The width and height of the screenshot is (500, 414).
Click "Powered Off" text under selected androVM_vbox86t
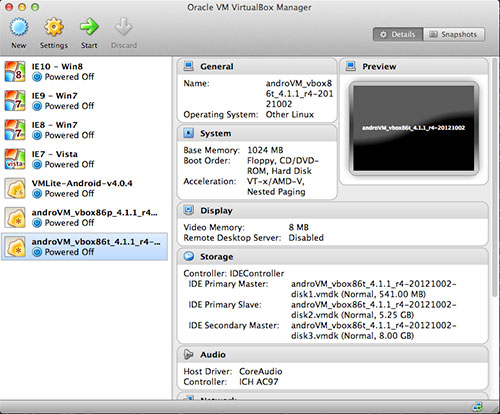pos(69,252)
